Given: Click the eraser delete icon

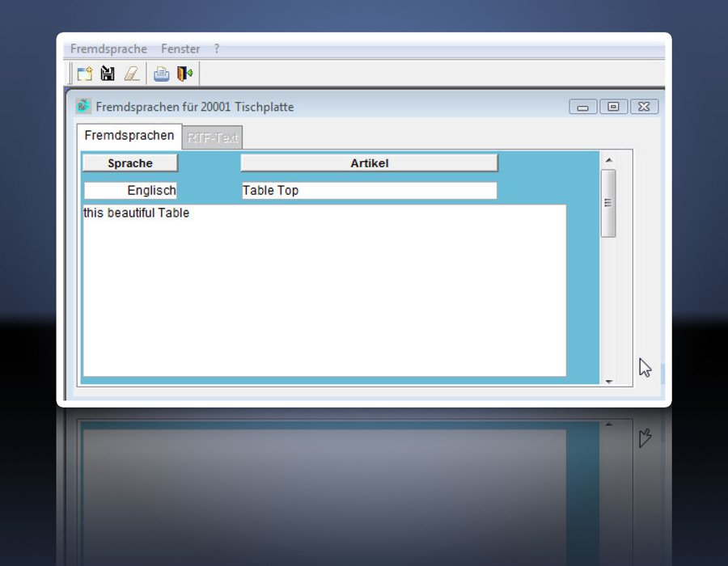Looking at the screenshot, I should (132, 74).
